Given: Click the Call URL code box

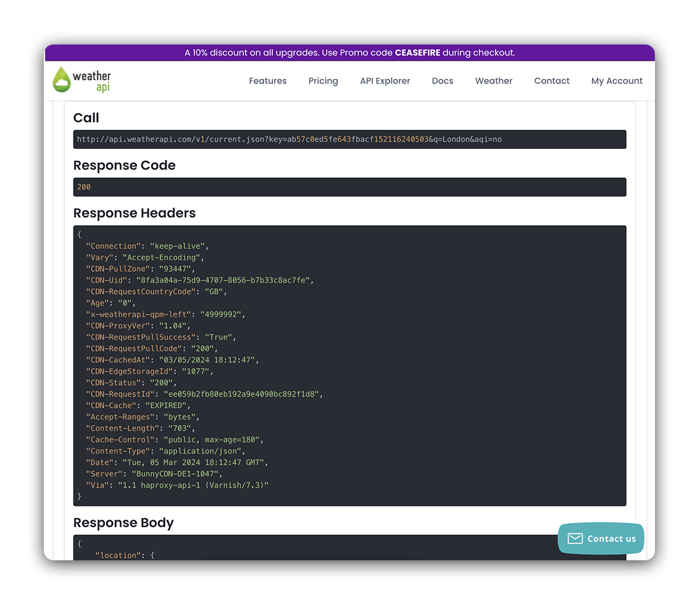Looking at the screenshot, I should point(349,140).
